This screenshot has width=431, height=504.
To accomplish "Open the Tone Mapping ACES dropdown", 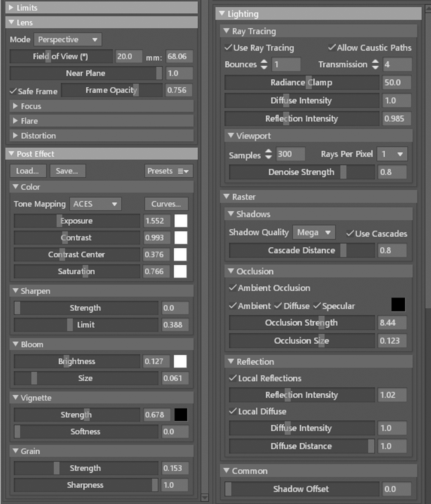I will [x=95, y=204].
